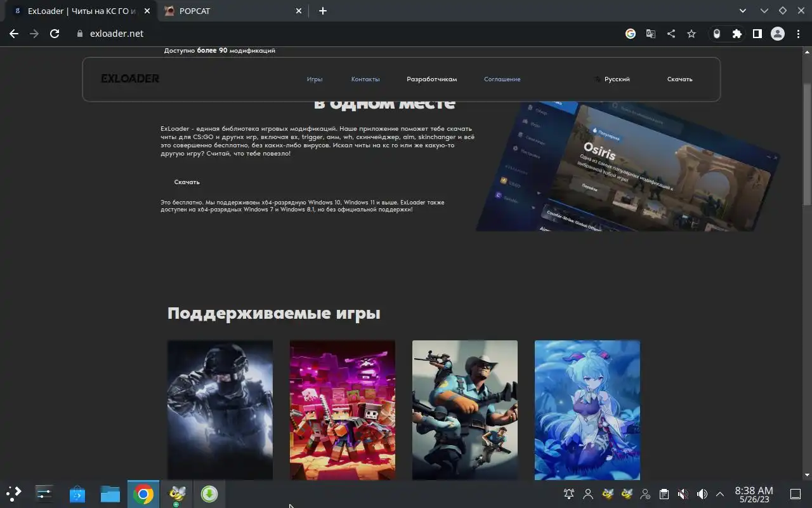Select the Counter-Strike soldier game card
This screenshot has height=508, width=812.
click(x=220, y=410)
